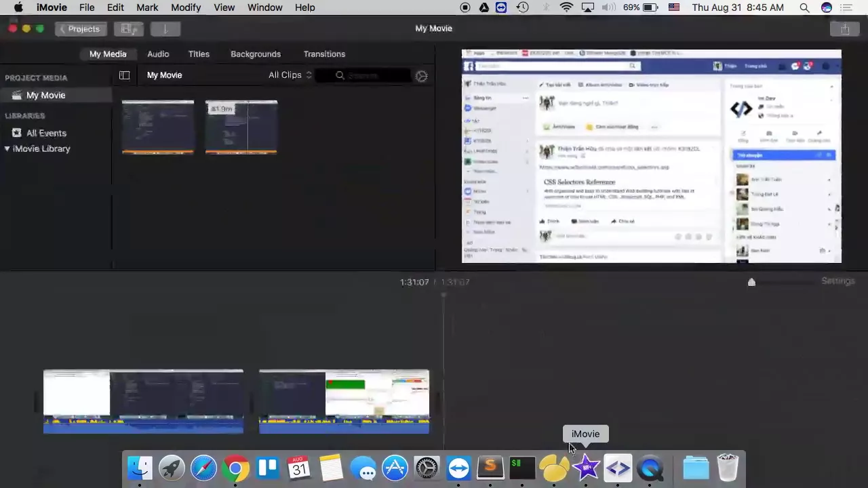This screenshot has width=868, height=488.
Task: Select the second clip in the timeline
Action: tap(344, 401)
